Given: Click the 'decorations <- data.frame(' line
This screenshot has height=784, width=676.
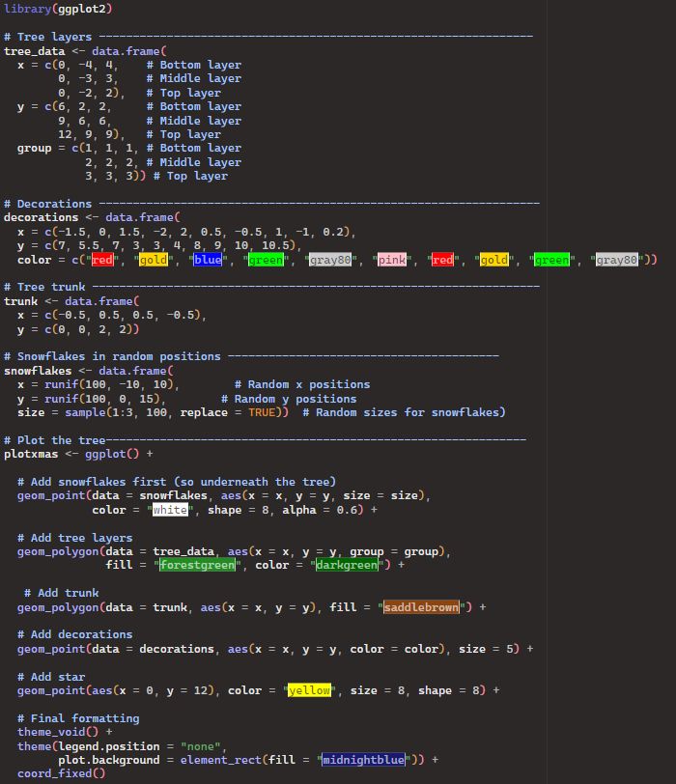Looking at the screenshot, I should pos(92,217).
